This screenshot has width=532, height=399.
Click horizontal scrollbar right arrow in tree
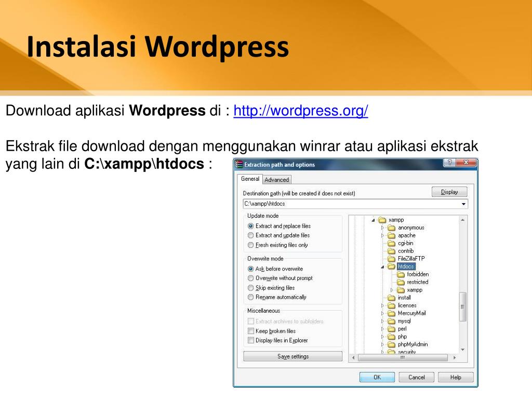(454, 357)
